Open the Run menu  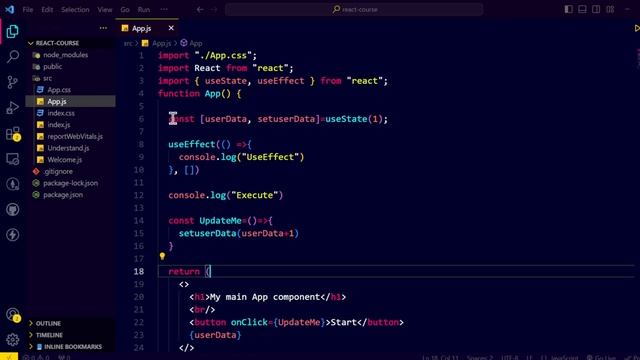144,9
